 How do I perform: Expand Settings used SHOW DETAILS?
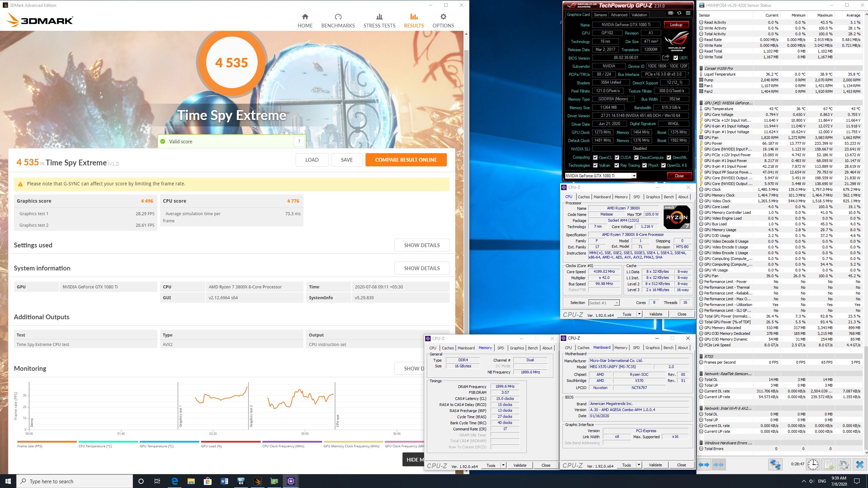point(422,245)
